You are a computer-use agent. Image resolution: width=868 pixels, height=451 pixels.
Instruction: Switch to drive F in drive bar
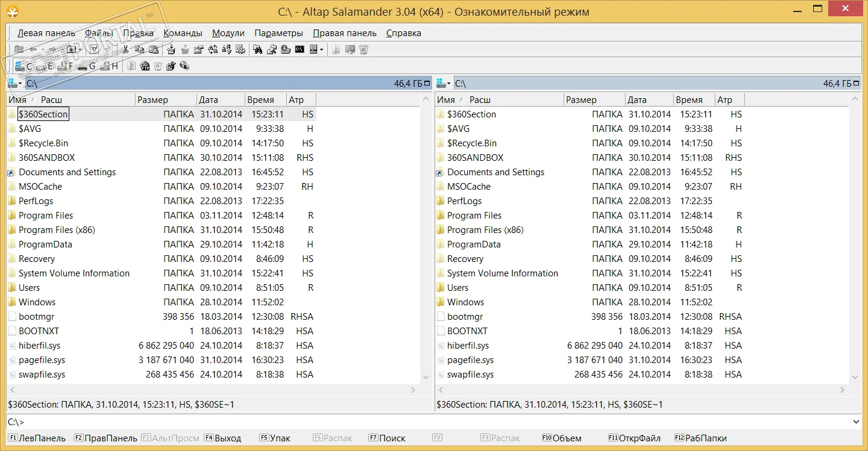coord(66,66)
